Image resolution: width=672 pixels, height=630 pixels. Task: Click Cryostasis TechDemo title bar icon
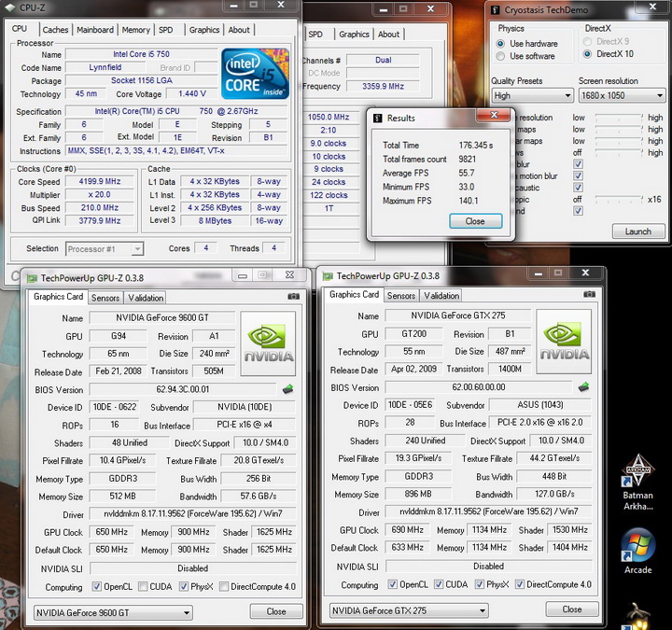[x=495, y=10]
